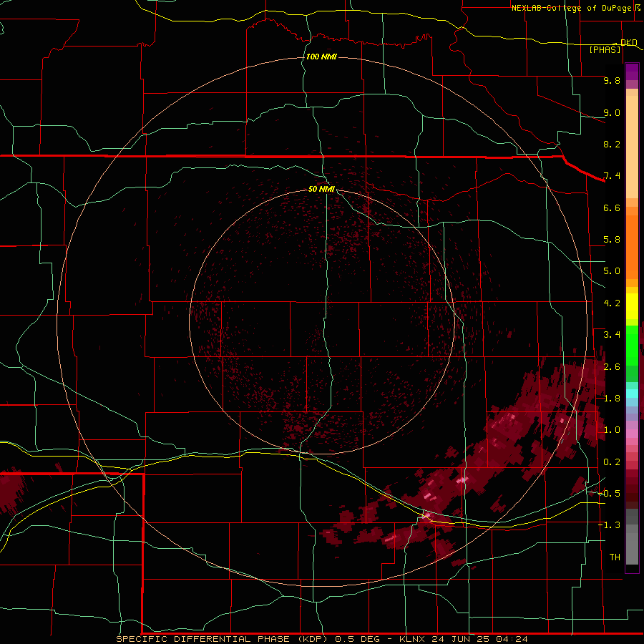The image size is (644, 644).
Task: Click the 100 NMI range ring label
Action: click(321, 57)
